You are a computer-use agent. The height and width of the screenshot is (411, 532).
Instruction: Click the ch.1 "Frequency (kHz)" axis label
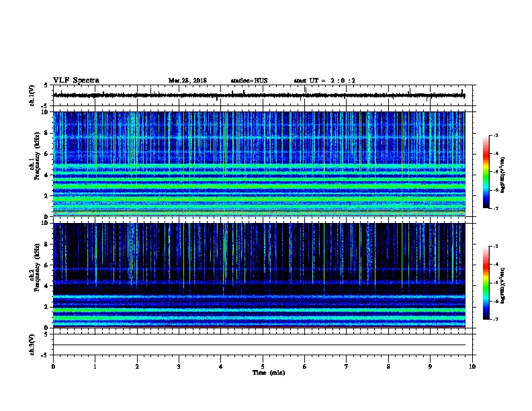pyautogui.click(x=37, y=156)
